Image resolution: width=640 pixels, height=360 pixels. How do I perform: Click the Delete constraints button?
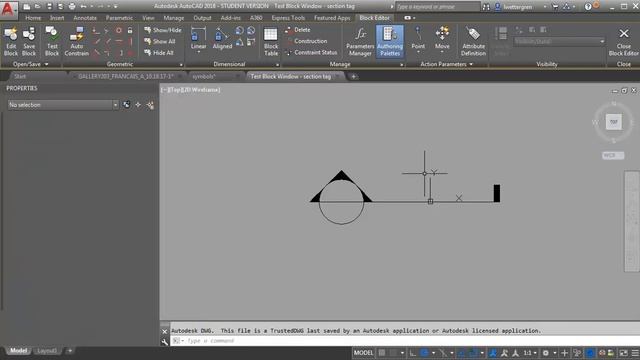point(298,30)
